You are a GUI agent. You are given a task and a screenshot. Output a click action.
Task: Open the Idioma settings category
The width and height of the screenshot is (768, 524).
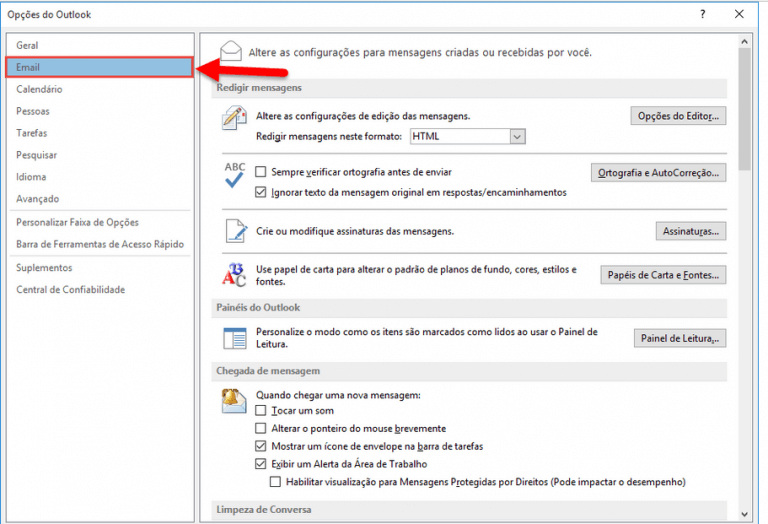pos(100,177)
